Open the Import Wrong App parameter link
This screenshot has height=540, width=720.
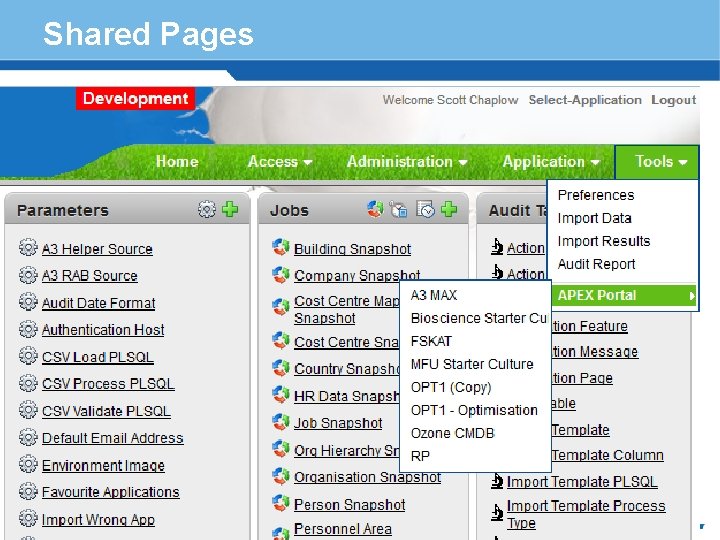[x=98, y=519]
